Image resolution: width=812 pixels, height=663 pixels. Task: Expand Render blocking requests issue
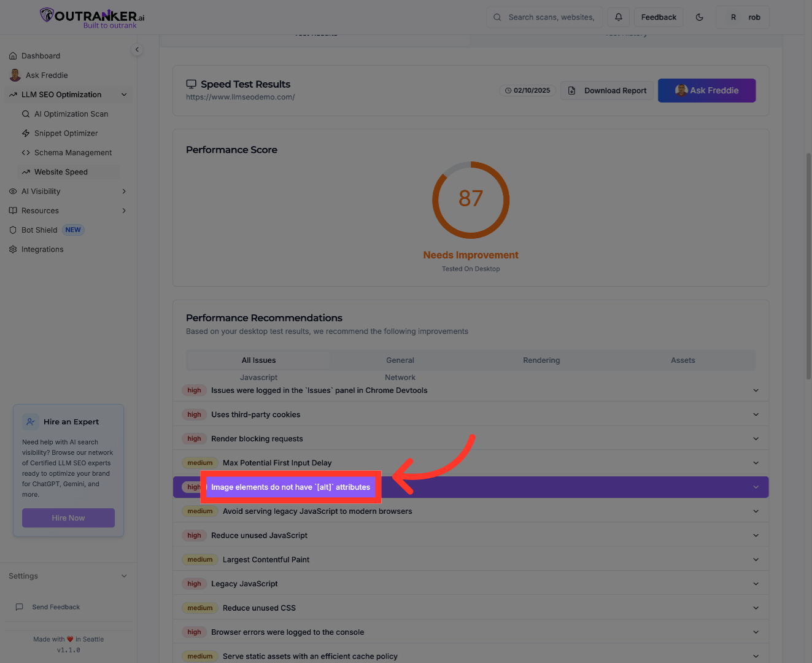(x=756, y=439)
